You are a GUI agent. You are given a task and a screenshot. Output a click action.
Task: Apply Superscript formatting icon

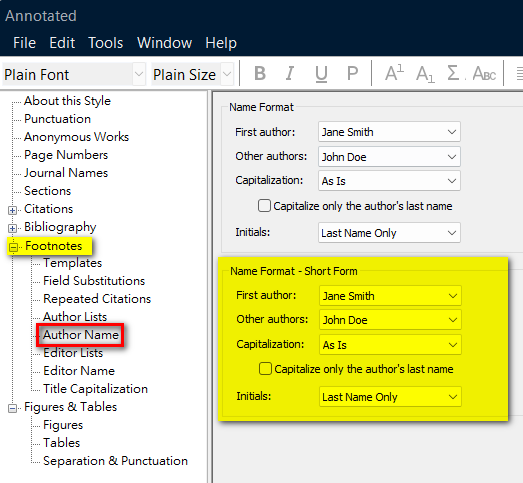pyautogui.click(x=394, y=73)
